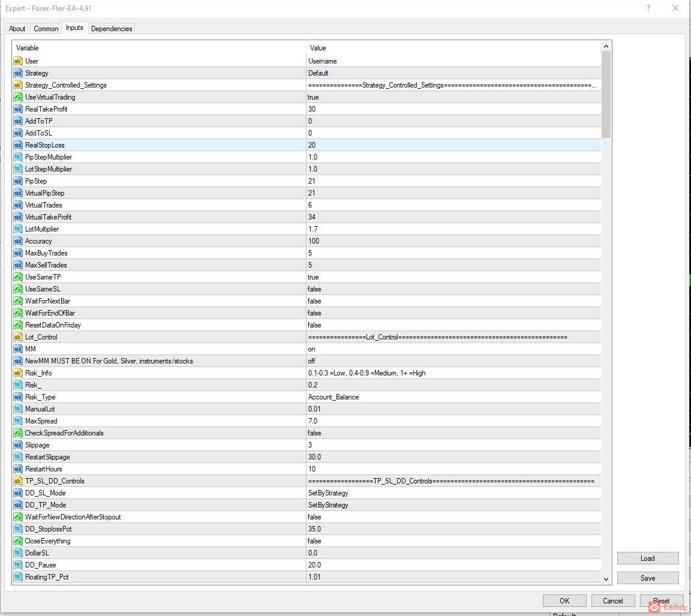Click the icon beside MaxSpread
The image size is (691, 616).
point(17,421)
